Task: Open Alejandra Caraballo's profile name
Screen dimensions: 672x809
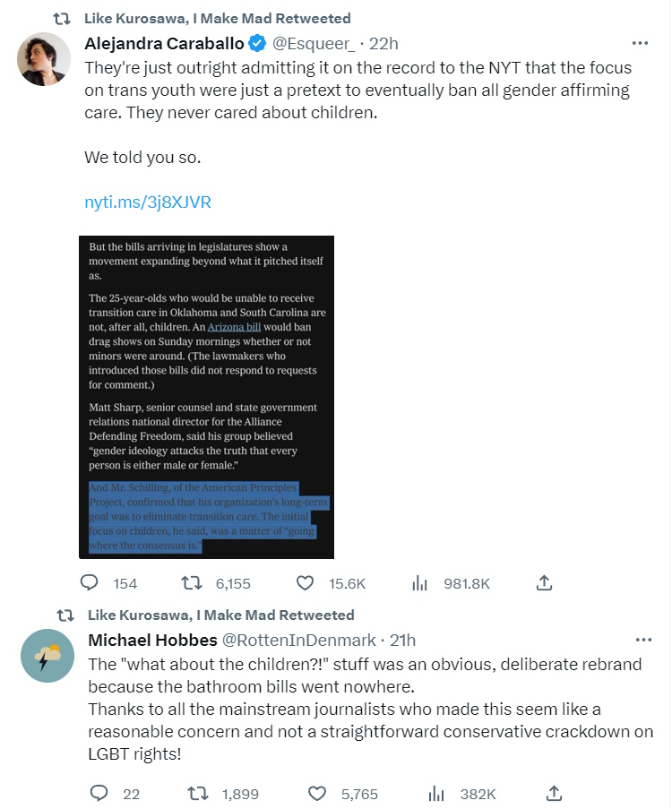Action: tap(165, 43)
